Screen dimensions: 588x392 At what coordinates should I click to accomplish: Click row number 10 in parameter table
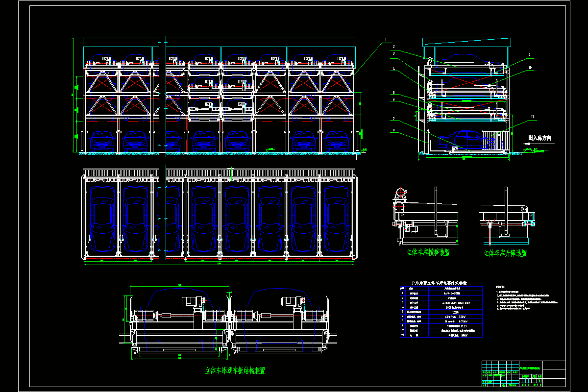coord(403,335)
